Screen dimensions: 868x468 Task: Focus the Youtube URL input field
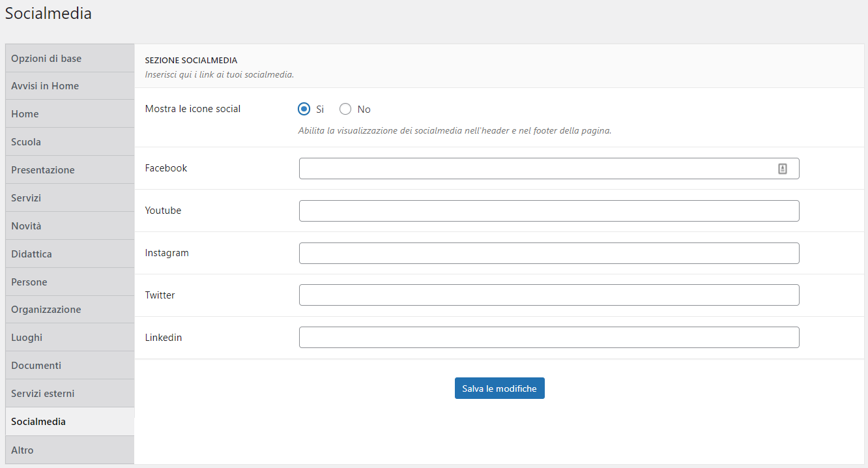pos(549,211)
